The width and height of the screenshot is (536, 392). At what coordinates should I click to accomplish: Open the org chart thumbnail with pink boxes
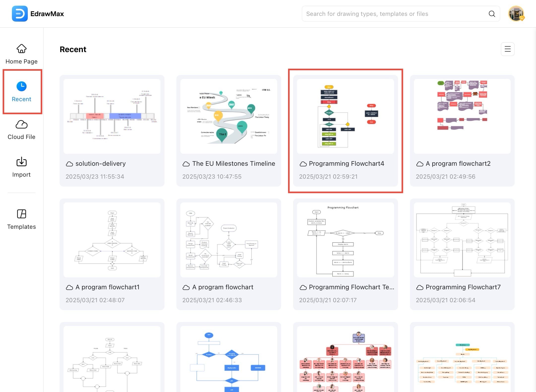[345, 360]
